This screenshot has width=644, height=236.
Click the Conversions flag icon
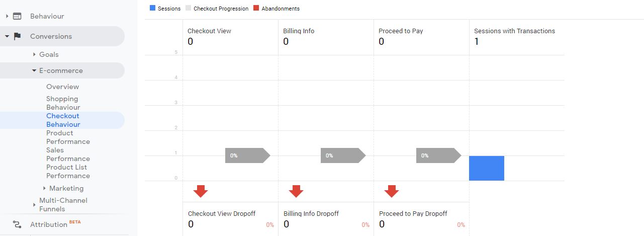(17, 36)
